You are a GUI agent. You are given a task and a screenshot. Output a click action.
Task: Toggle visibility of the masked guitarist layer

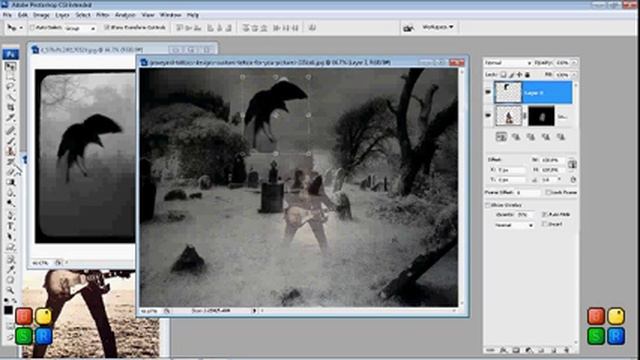click(x=488, y=116)
